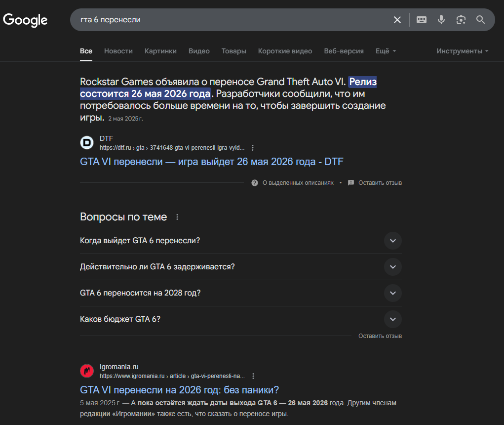The height and width of the screenshot is (425, 504).
Task: Open three-dot menu next to Igromania URL
Action: pyautogui.click(x=253, y=376)
